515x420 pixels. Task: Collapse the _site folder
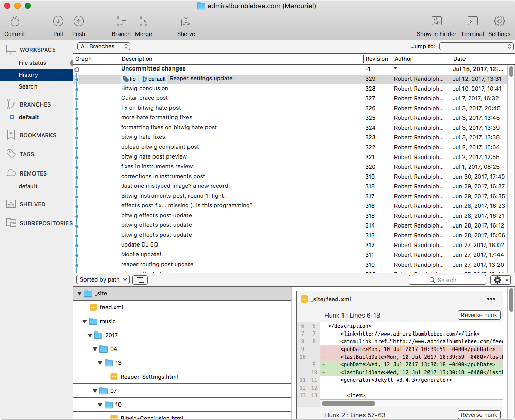tap(79, 293)
